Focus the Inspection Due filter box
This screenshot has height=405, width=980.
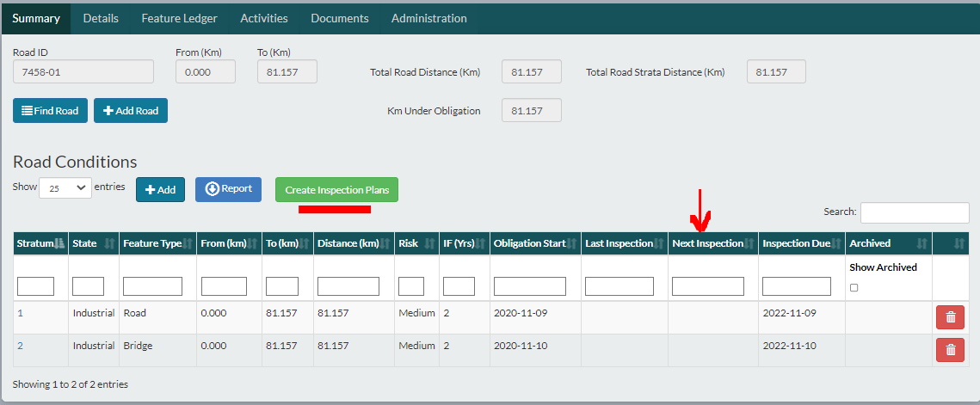[797, 286]
